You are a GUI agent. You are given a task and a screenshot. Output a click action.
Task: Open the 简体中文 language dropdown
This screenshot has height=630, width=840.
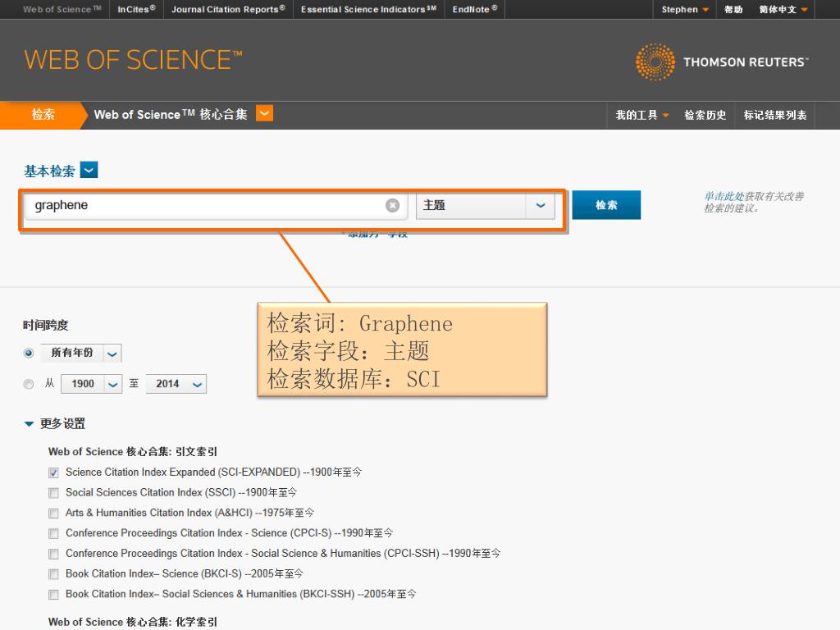[x=783, y=9]
